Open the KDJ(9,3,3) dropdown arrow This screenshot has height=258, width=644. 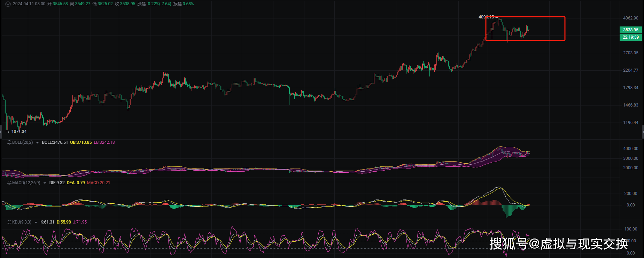tap(36, 222)
